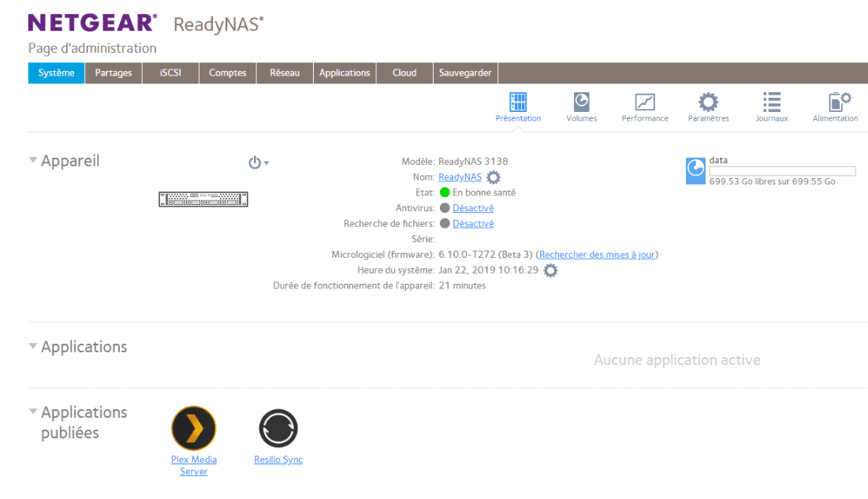Click the system time Jan 22, 2019 value
This screenshot has width=868, height=499.
pyautogui.click(x=488, y=270)
